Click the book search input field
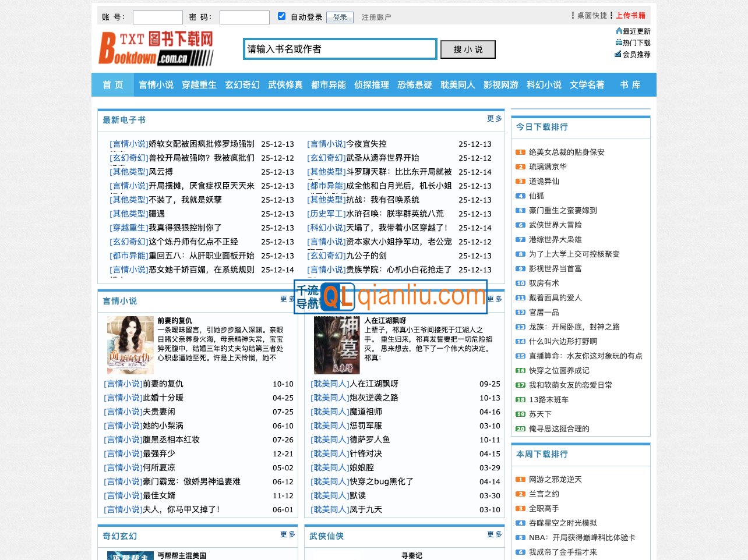The image size is (748, 560). click(x=340, y=49)
